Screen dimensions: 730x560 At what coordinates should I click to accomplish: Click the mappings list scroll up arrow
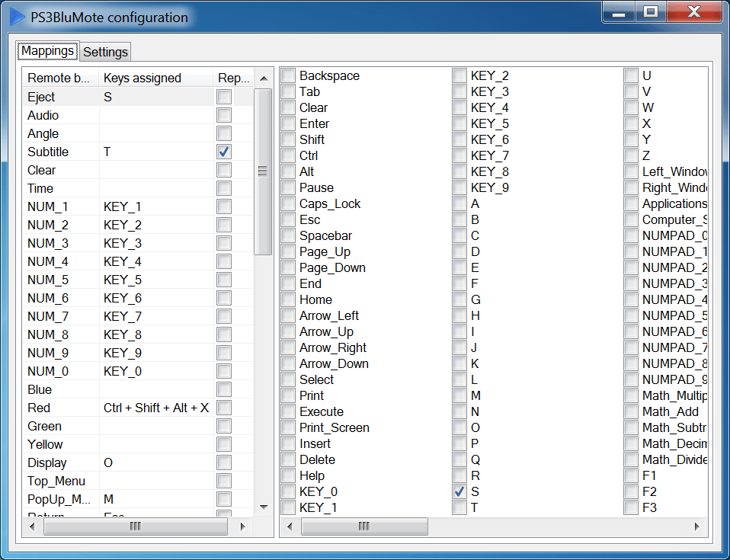(264, 78)
